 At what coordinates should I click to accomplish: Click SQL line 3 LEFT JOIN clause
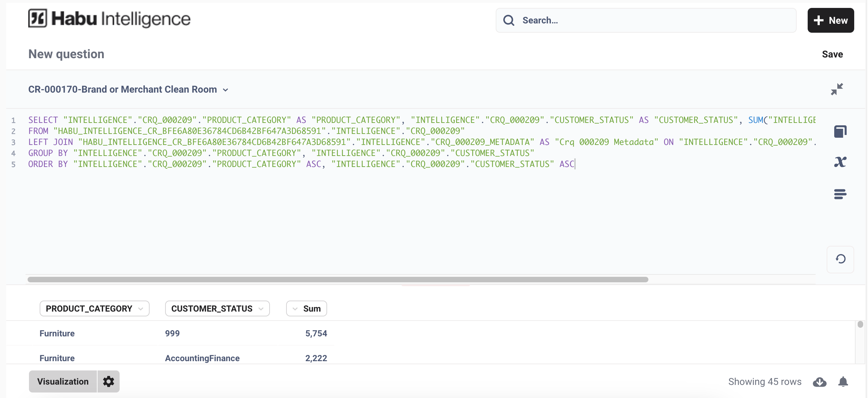(x=422, y=142)
